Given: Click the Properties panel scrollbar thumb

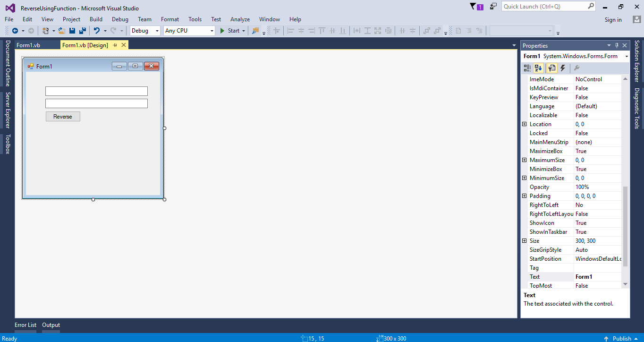Looking at the screenshot, I should 626,226.
